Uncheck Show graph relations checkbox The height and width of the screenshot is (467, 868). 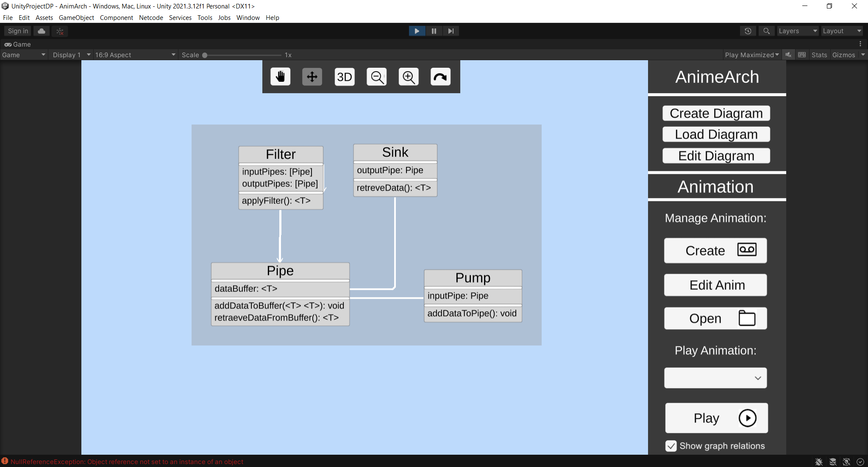[x=671, y=446]
